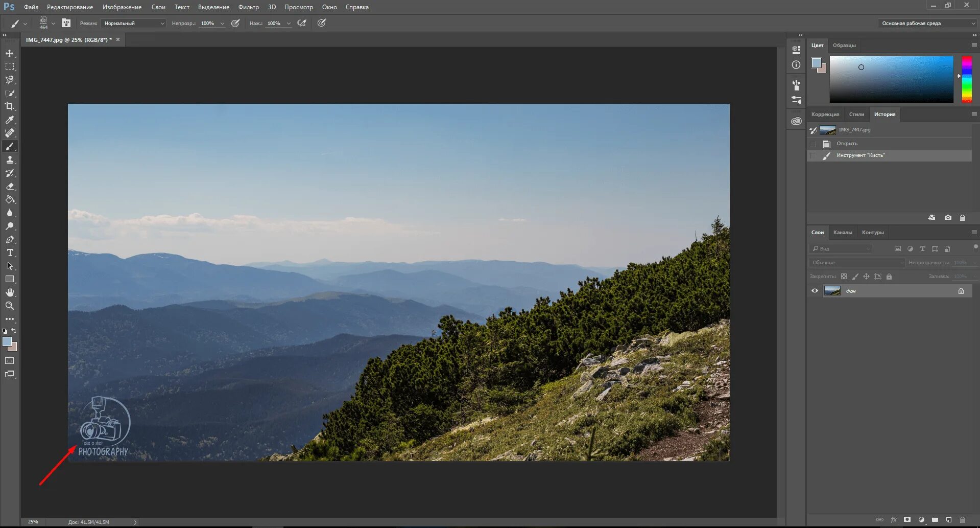Open the Изображение menu
This screenshot has height=528, width=980.
pyautogui.click(x=122, y=7)
